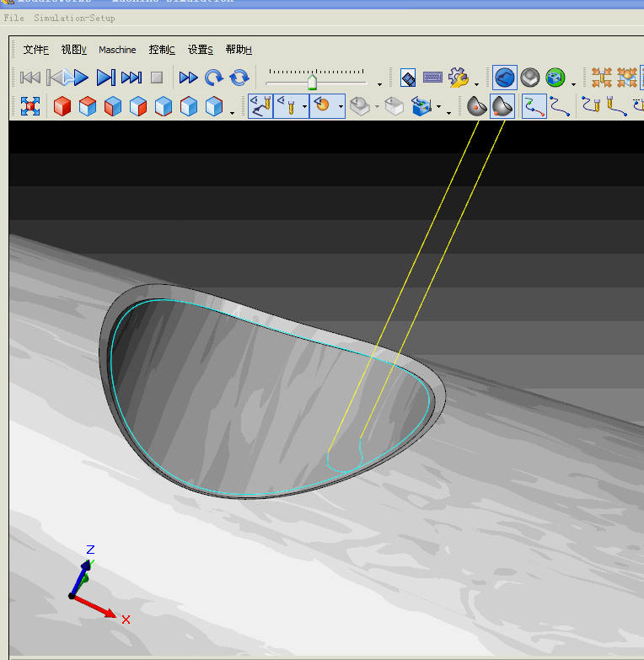The height and width of the screenshot is (660, 644).
Task: Open the 帮助H menu
Action: (239, 50)
